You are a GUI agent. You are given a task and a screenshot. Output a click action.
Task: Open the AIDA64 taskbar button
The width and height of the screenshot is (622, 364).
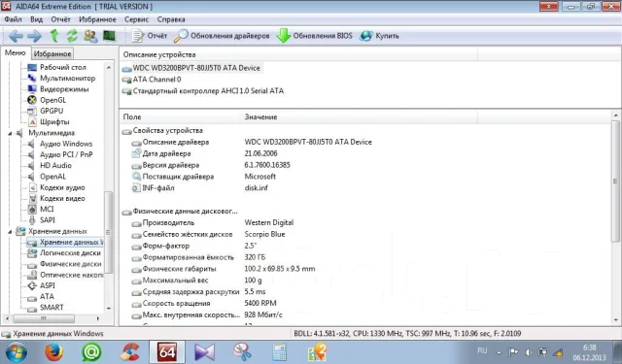[167, 351]
